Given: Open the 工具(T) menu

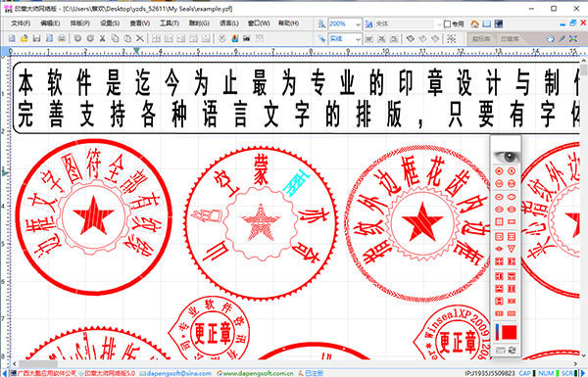Looking at the screenshot, I should (170, 24).
